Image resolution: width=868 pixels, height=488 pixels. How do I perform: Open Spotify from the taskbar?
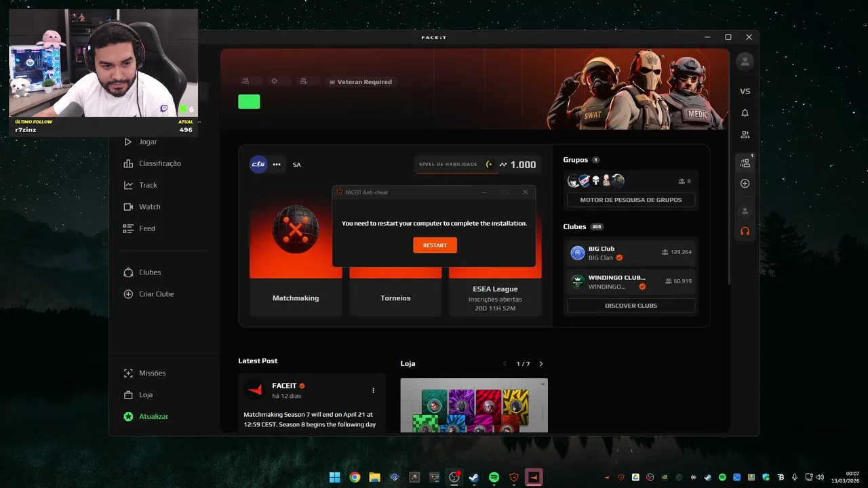click(x=494, y=477)
